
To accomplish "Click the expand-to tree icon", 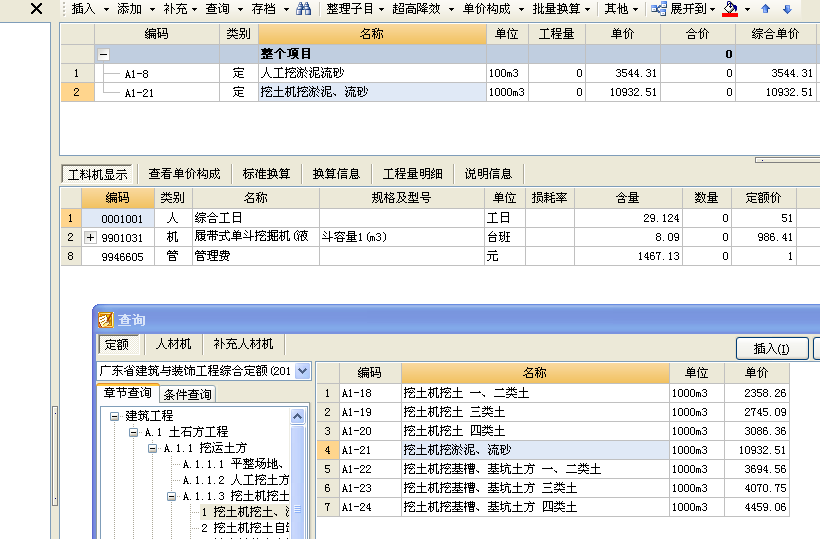I will point(658,9).
